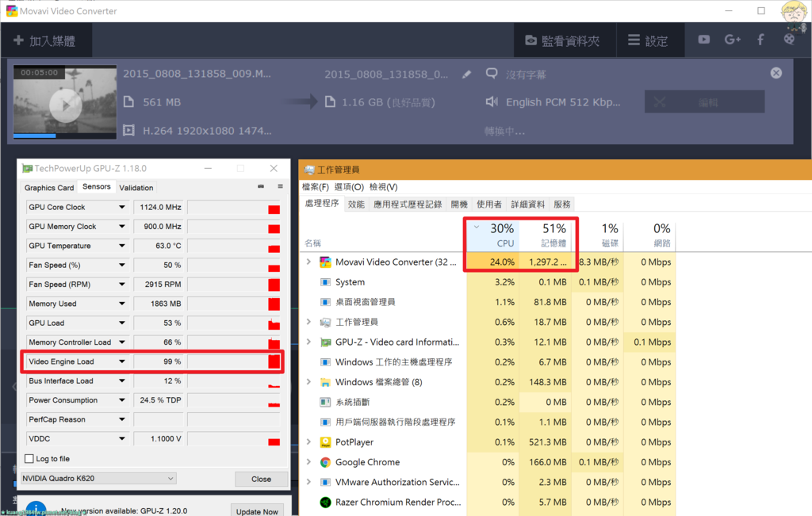Click the System process icon

click(325, 282)
